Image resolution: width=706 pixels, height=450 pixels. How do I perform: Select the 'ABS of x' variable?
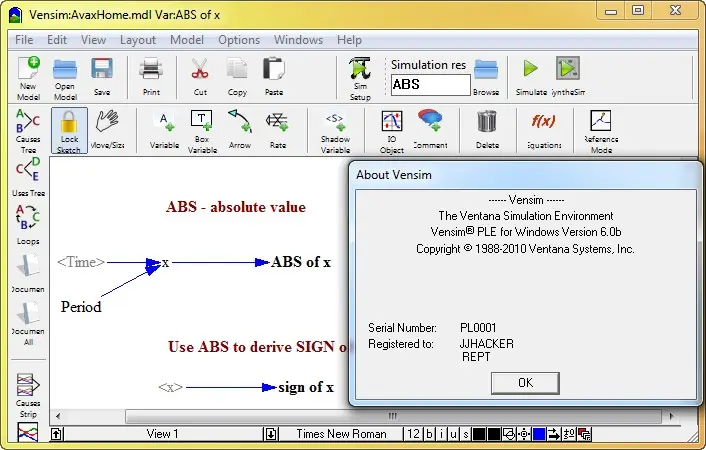[301, 262]
